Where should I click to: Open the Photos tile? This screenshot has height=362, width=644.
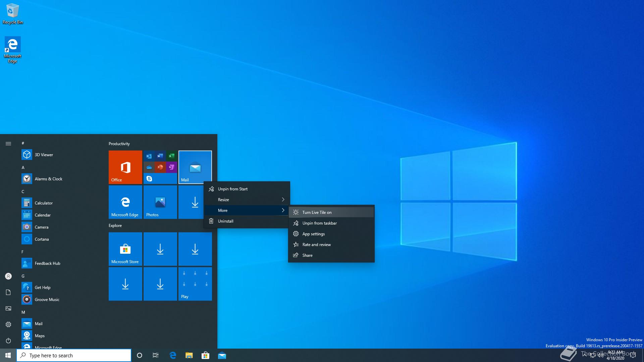pos(160,202)
